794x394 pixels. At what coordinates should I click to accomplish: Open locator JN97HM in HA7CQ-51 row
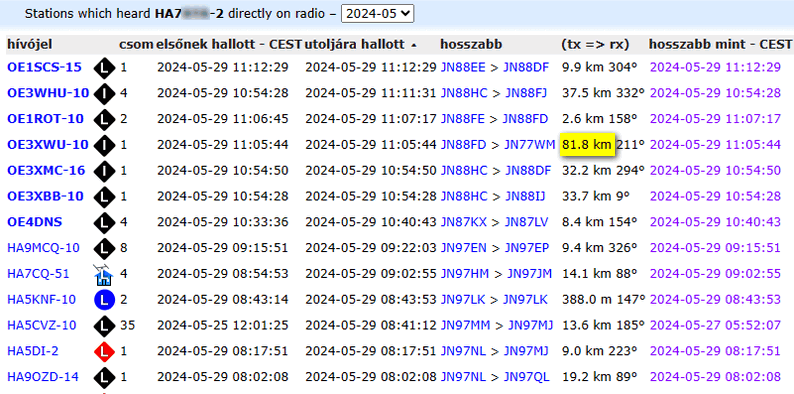click(x=465, y=273)
